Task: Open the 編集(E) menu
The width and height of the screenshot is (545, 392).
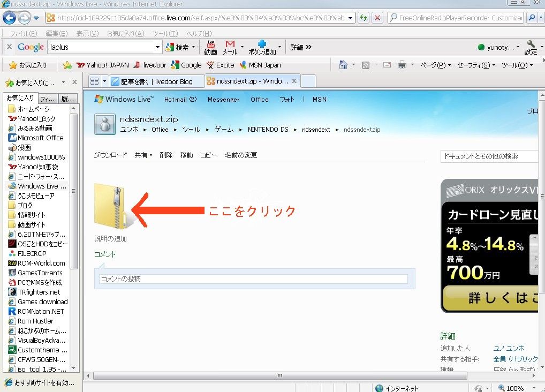Action: tap(57, 33)
